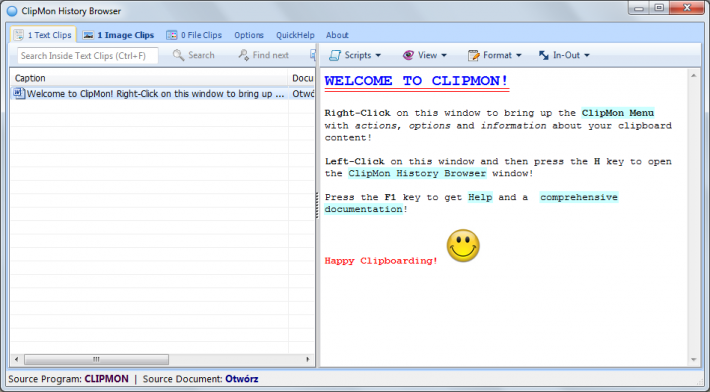
Task: Close the ClipMon History Browser window
Action: pos(687,8)
